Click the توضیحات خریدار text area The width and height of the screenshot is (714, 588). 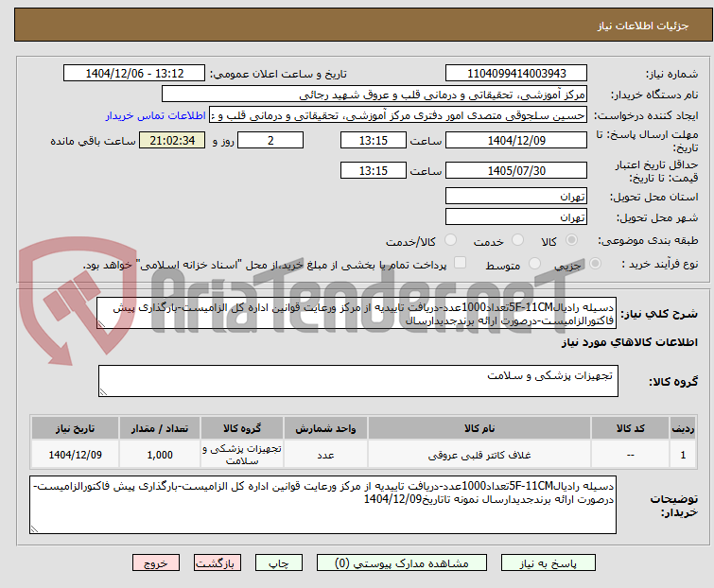[x=322, y=505]
